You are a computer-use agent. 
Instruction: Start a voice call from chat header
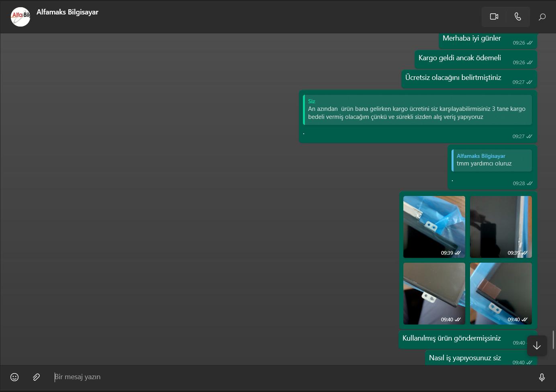click(x=517, y=17)
